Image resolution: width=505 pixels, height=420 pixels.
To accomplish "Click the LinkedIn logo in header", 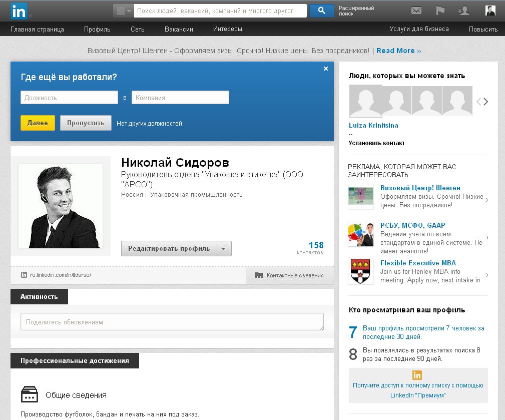I will tap(19, 11).
